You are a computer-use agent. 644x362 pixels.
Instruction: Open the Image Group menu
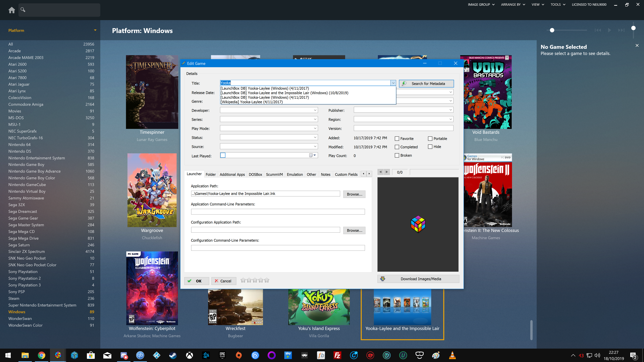click(481, 5)
